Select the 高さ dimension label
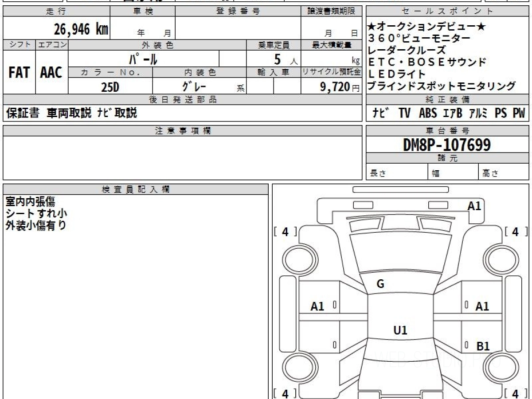Image resolution: width=532 pixels, height=399 pixels. [x=491, y=174]
